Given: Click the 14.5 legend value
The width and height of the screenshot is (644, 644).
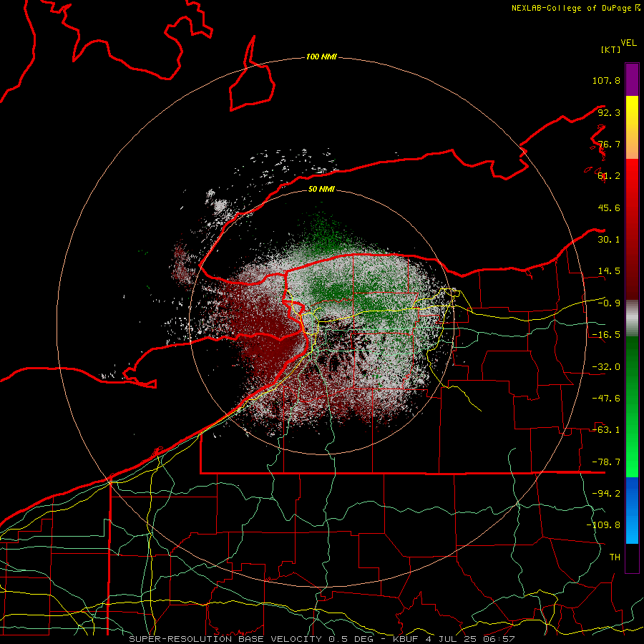Looking at the screenshot, I should [609, 271].
